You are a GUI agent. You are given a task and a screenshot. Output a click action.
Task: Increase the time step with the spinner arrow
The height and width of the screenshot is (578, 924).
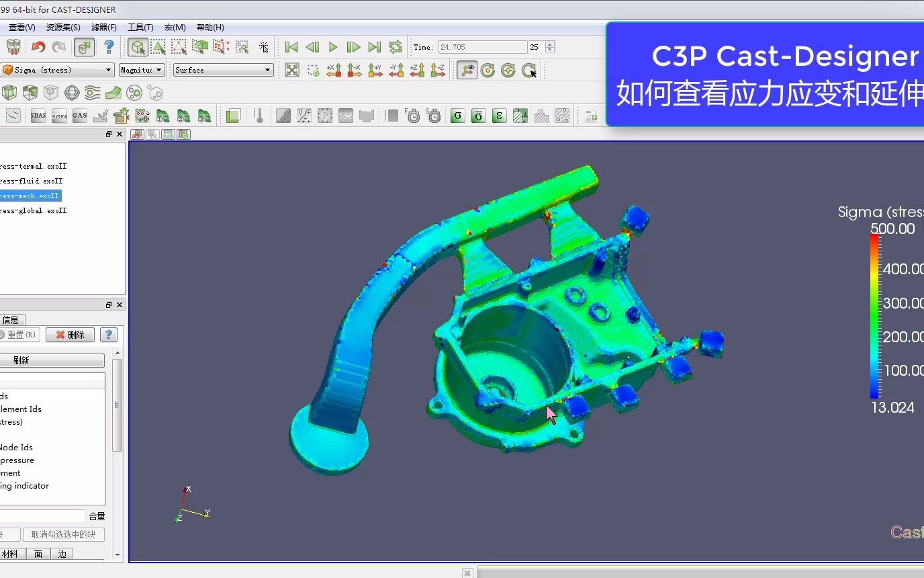click(550, 44)
